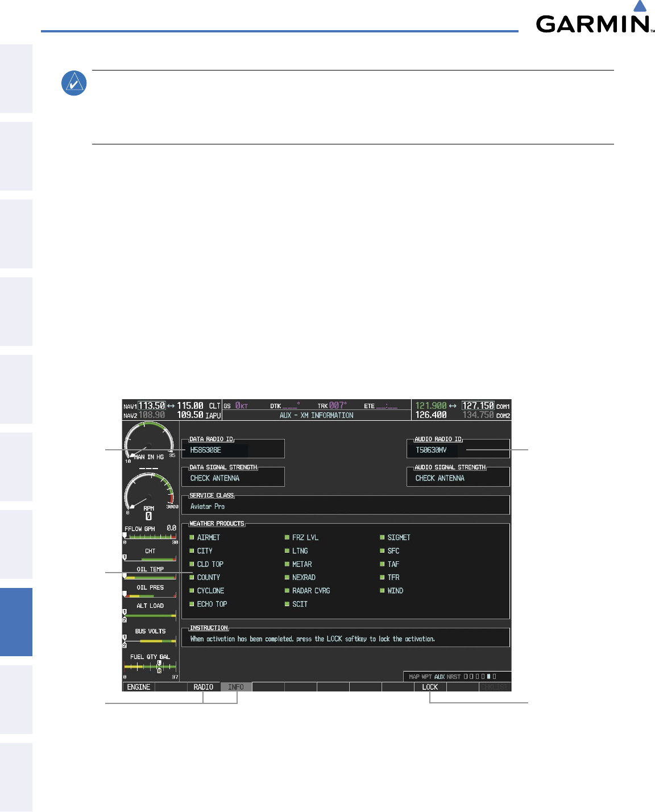Click the ECHO TOP green status square
Screen dimensions: 655x812
(x=192, y=604)
